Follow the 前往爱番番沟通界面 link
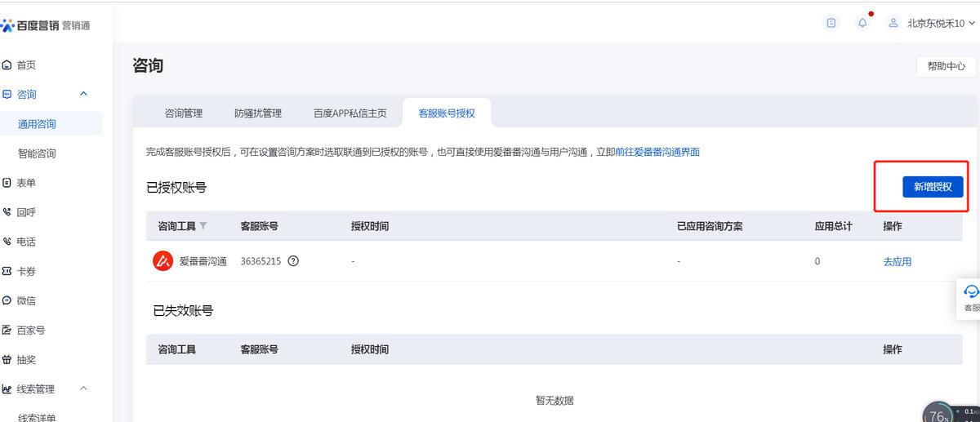The image size is (980, 422). 657,152
